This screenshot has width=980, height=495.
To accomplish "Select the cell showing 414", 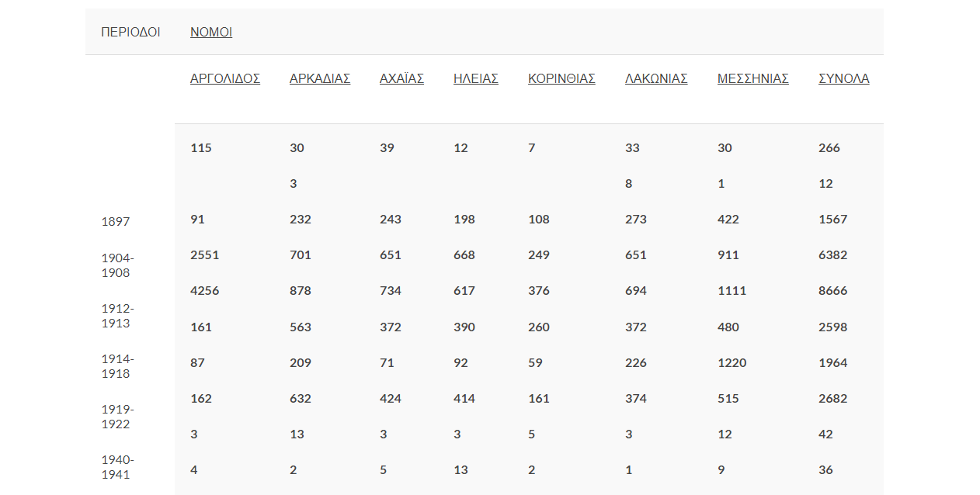I will tap(464, 399).
